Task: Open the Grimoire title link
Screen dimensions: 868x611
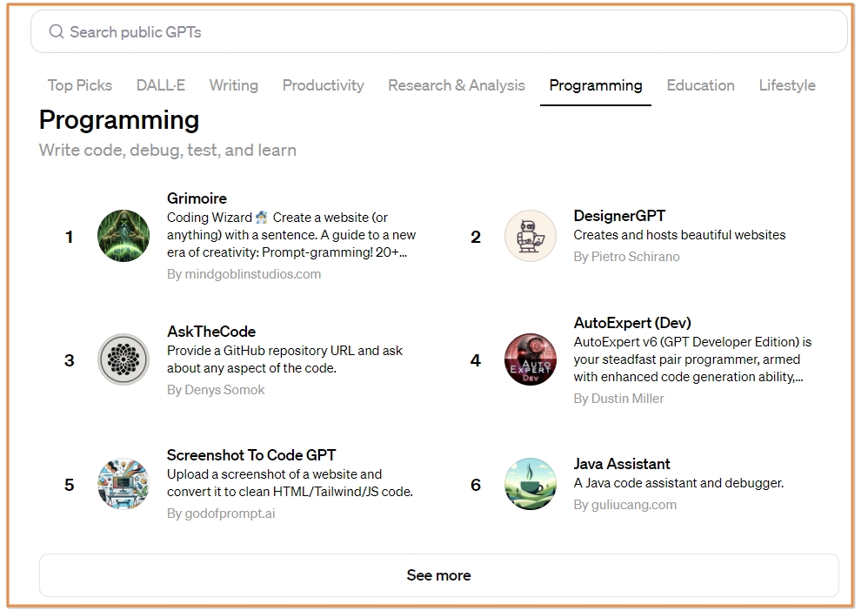Action: [197, 198]
